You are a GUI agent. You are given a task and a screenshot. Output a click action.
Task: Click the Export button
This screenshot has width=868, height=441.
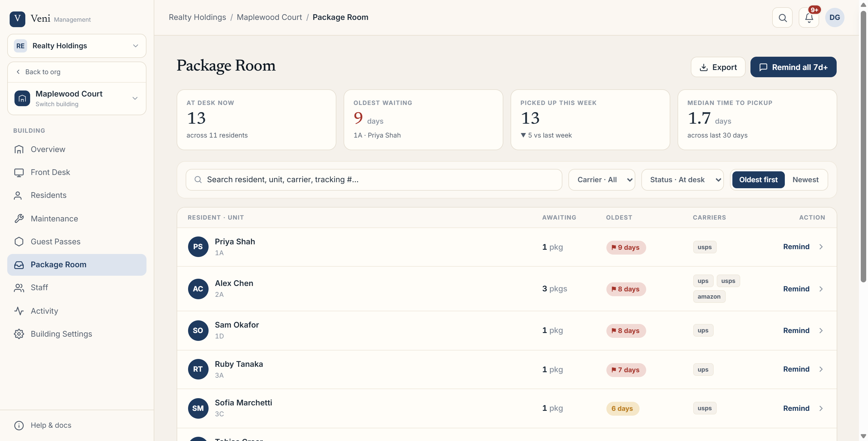click(x=718, y=67)
